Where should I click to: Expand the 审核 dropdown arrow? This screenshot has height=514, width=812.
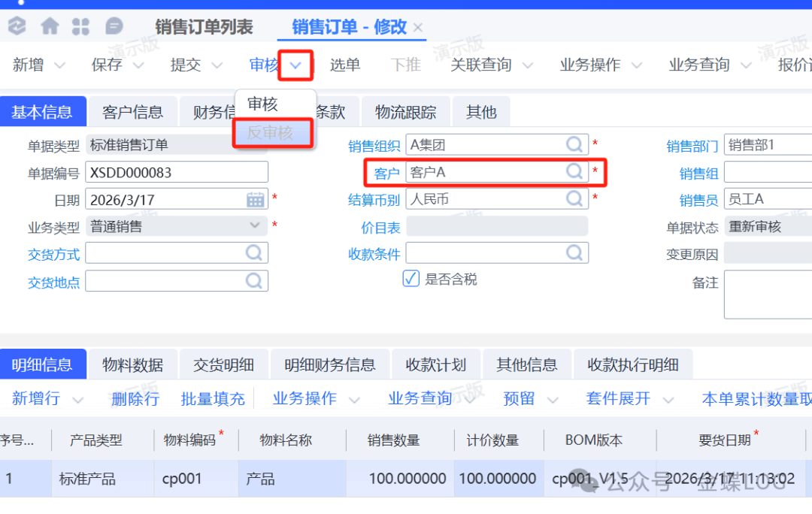(x=295, y=65)
